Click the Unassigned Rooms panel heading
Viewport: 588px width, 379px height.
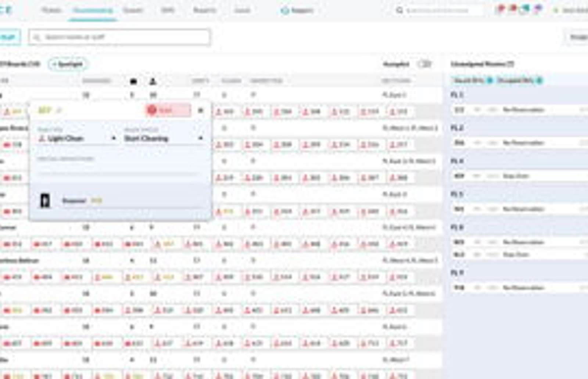point(482,64)
